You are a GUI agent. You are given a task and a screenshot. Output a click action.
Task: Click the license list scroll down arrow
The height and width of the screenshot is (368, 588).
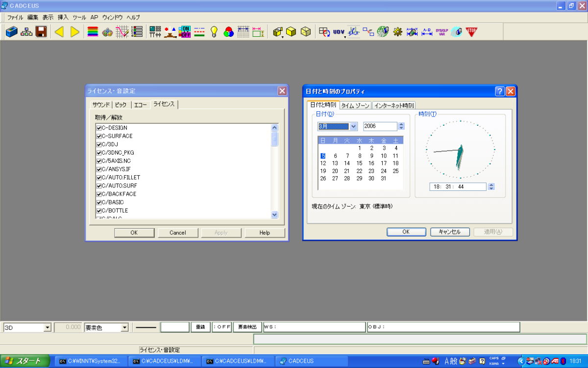pyautogui.click(x=274, y=214)
